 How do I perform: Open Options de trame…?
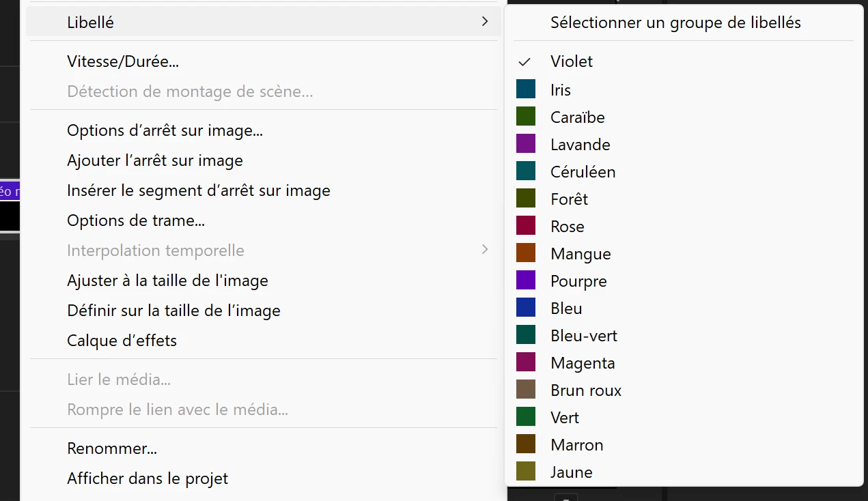point(136,220)
